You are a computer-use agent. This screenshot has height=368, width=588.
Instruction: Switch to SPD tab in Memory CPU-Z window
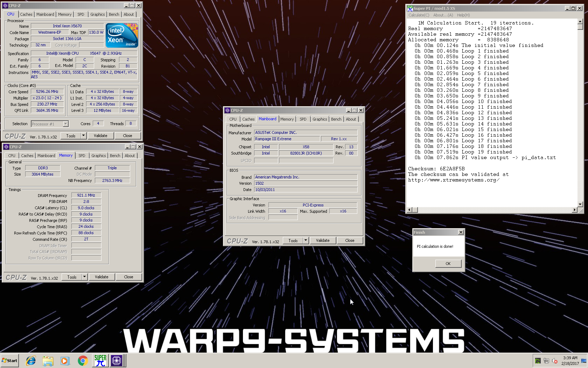click(x=82, y=156)
